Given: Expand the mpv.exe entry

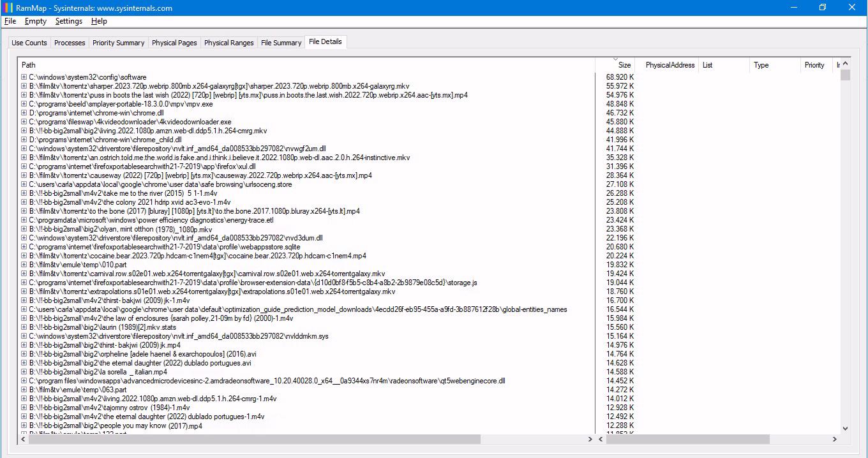Looking at the screenshot, I should (x=24, y=104).
